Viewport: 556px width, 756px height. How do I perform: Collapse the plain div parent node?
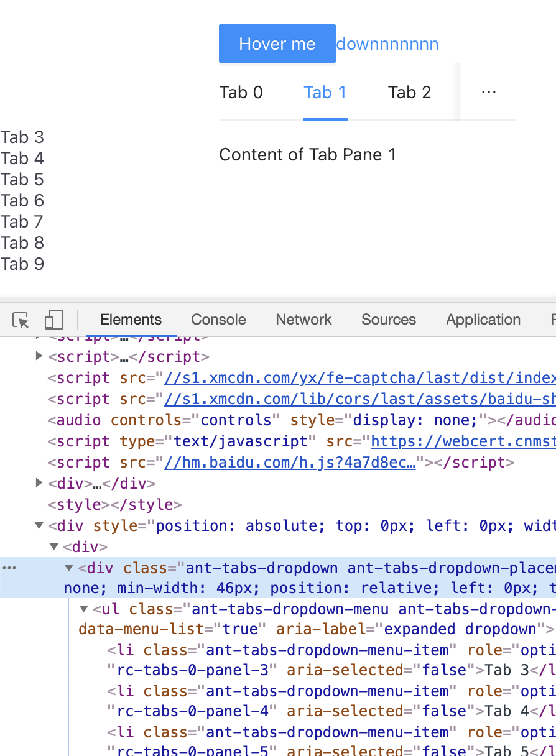[54, 546]
